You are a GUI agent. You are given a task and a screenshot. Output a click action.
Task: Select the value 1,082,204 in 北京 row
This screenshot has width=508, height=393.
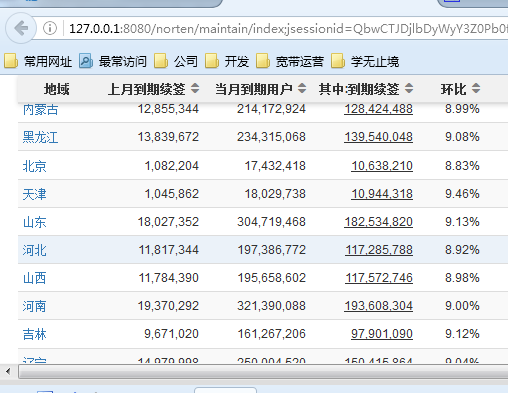click(172, 166)
